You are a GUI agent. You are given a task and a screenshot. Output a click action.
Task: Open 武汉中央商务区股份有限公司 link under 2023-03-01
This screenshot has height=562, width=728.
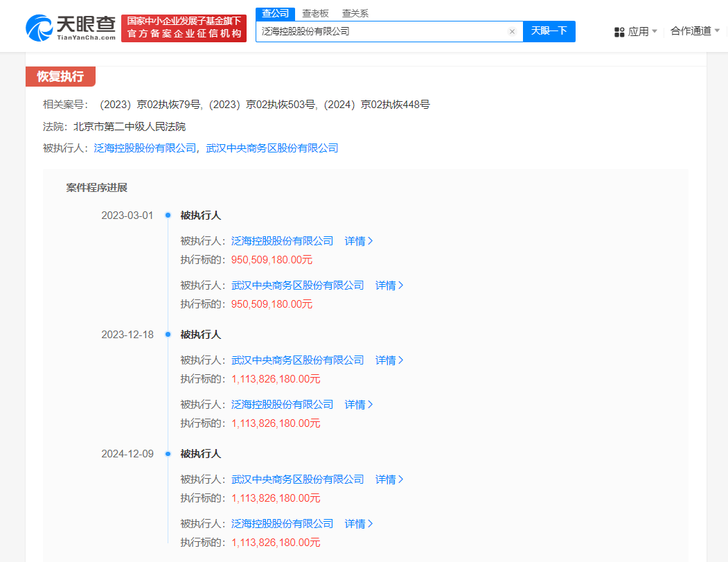pyautogui.click(x=298, y=286)
